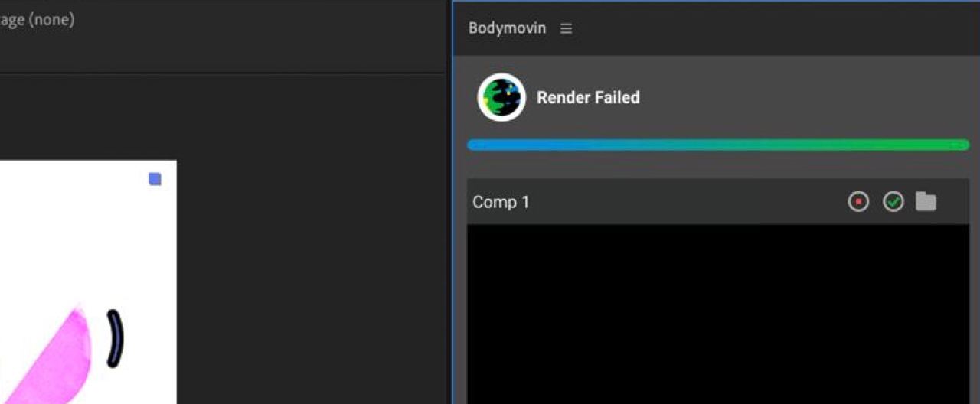Click the (none) label in the viewer header
Image resolution: width=980 pixels, height=404 pixels.
coord(51,20)
